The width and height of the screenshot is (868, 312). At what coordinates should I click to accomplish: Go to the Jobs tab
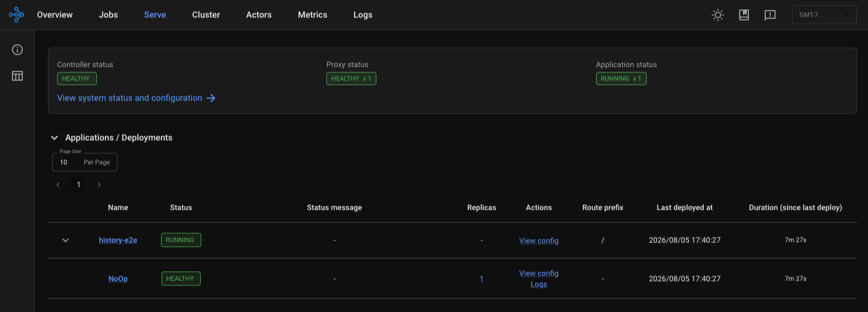pos(108,15)
